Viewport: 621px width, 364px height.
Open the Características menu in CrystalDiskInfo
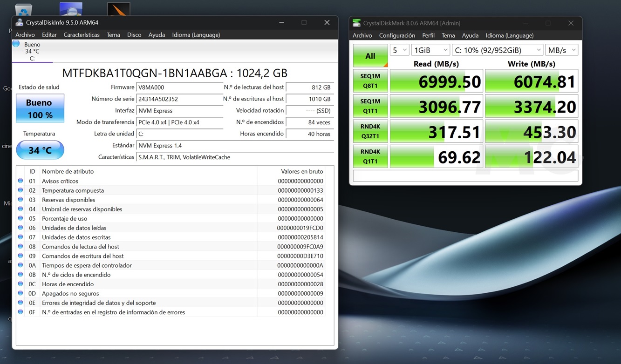click(82, 35)
